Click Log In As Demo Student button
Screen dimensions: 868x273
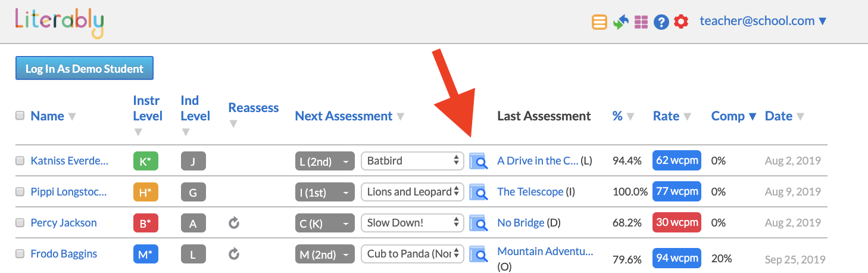85,69
